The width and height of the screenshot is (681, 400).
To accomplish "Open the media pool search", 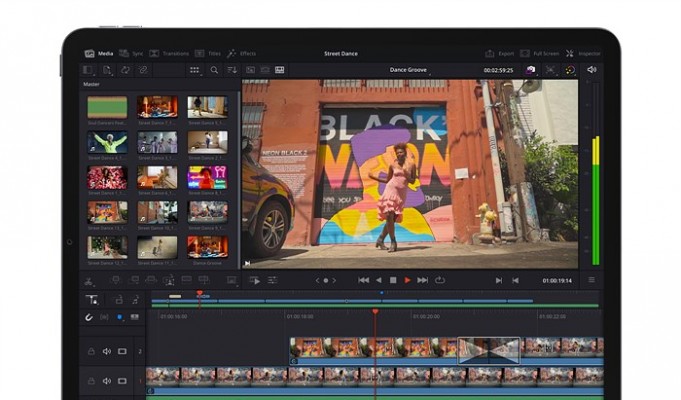I will pos(214,70).
